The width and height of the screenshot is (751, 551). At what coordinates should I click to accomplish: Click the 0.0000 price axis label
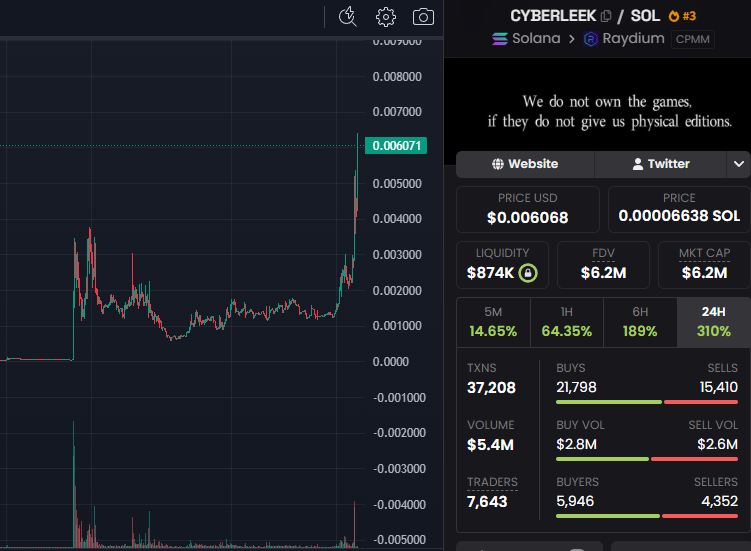[391, 362]
